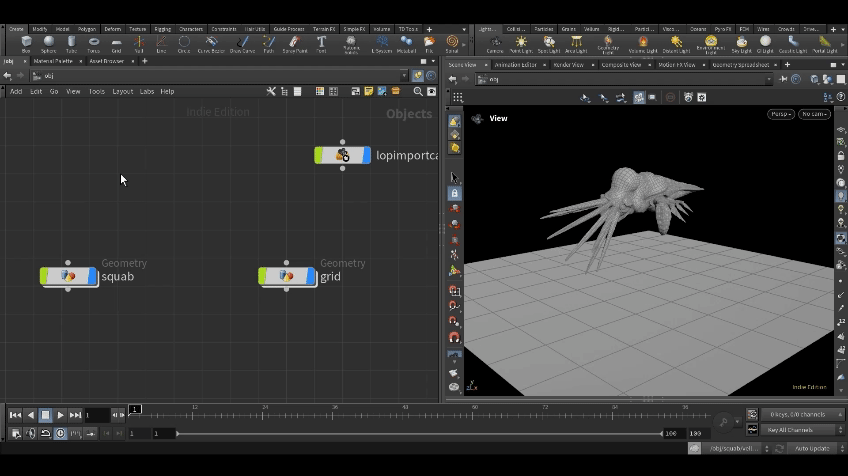The height and width of the screenshot is (476, 848).
Task: Open the Key All Channels dropdown
Action: point(803,430)
